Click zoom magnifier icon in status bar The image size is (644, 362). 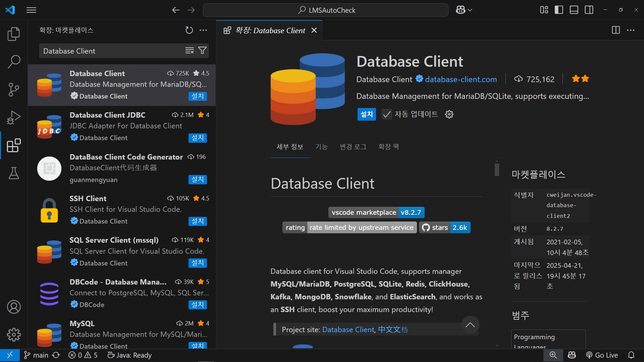pyautogui.click(x=553, y=355)
